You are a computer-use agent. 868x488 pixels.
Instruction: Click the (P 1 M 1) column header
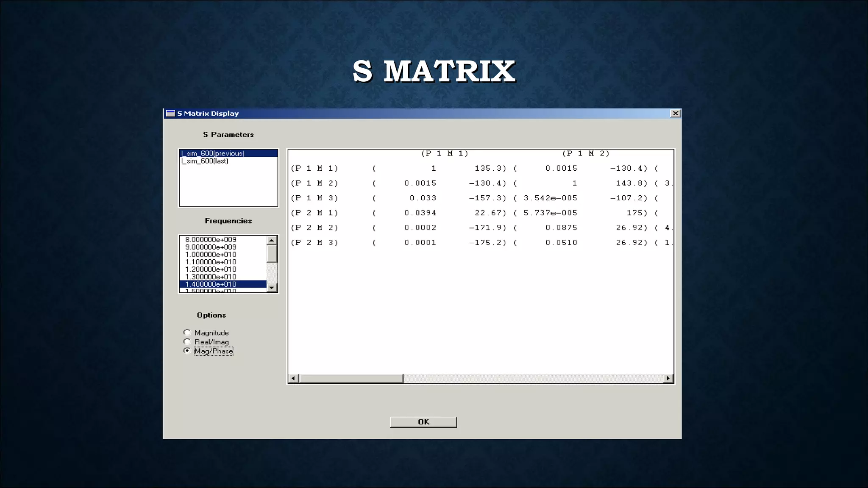pyautogui.click(x=445, y=153)
